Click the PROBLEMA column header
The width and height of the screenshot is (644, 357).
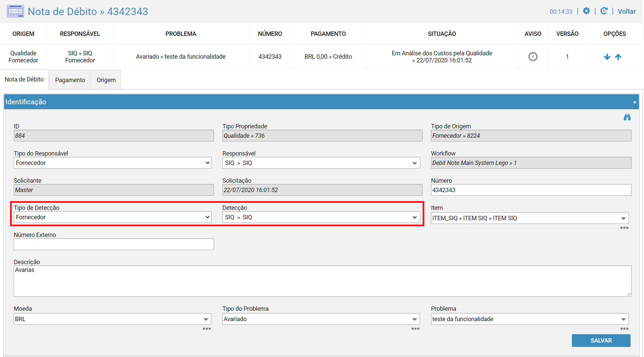tap(181, 34)
